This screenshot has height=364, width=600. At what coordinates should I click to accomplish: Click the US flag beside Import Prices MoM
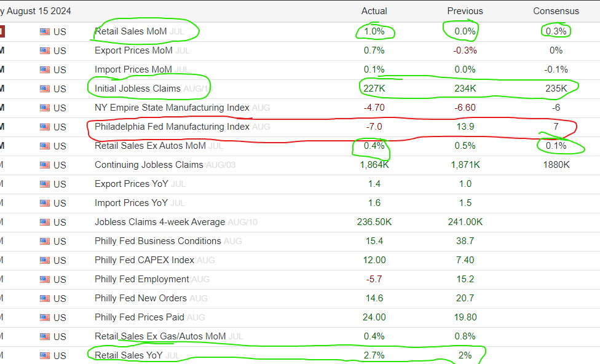(45, 70)
